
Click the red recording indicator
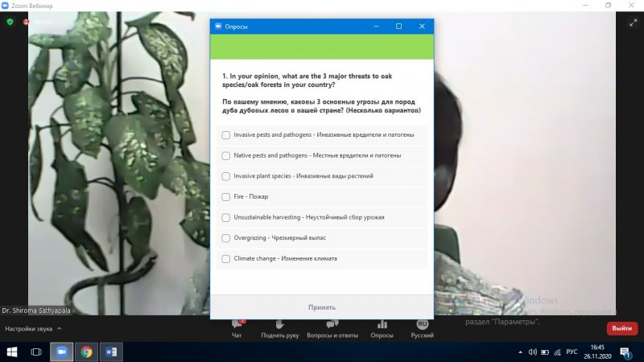[27, 22]
